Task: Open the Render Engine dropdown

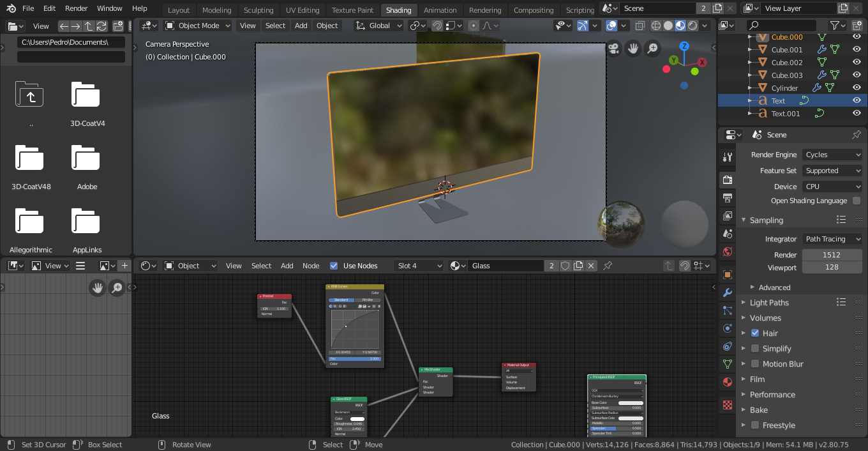Action: [832, 155]
